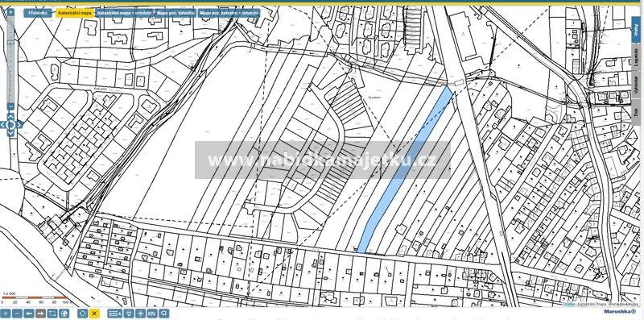Select the Přehledka base map tab
Screen dimensions: 644x320
pos(38,13)
